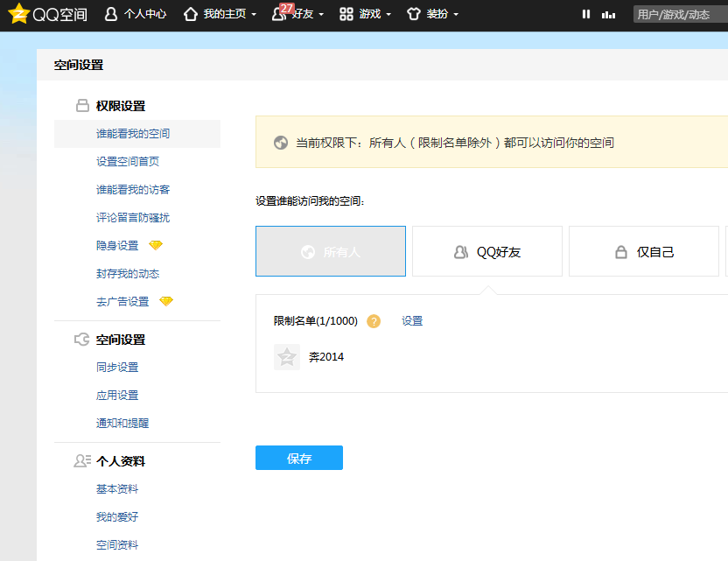Pause the background music player
728x561 pixels.
586,14
